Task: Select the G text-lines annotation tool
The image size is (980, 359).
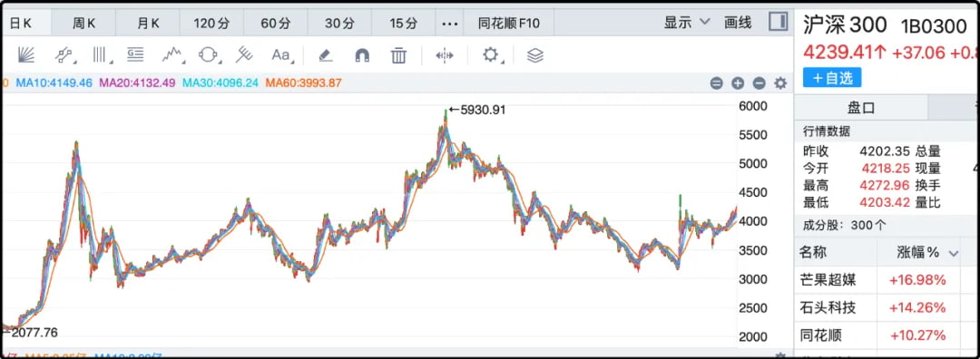Action: (135, 55)
